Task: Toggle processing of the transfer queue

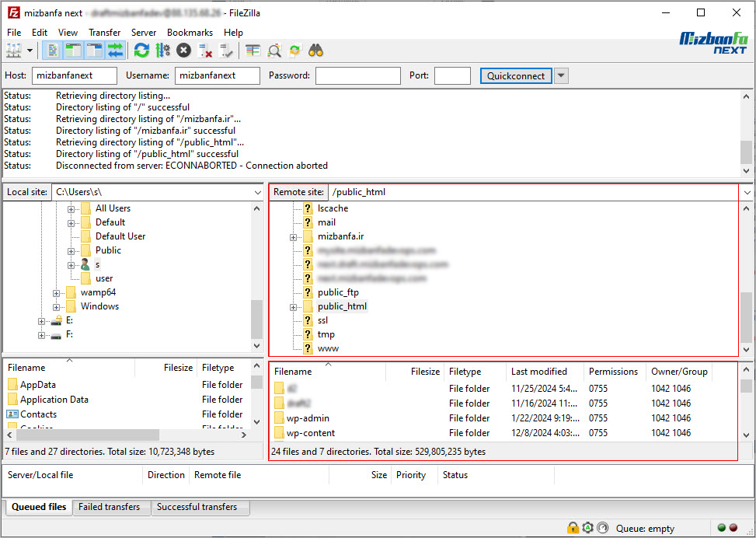Action: (162, 51)
